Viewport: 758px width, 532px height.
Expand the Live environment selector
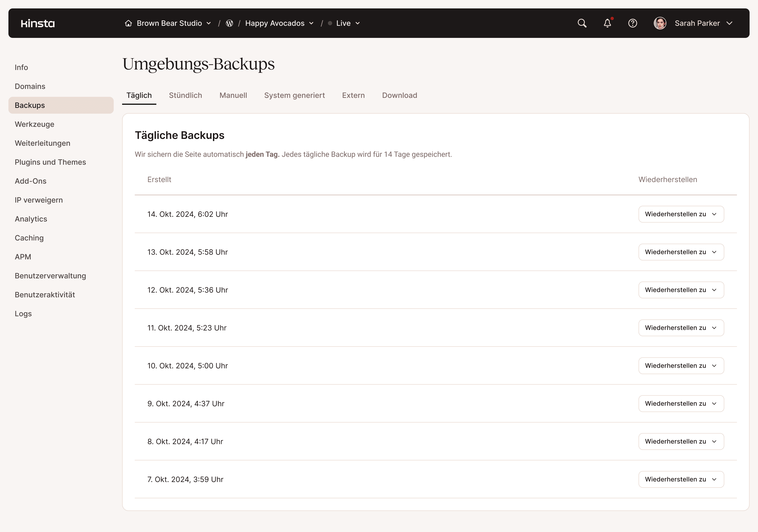click(357, 23)
